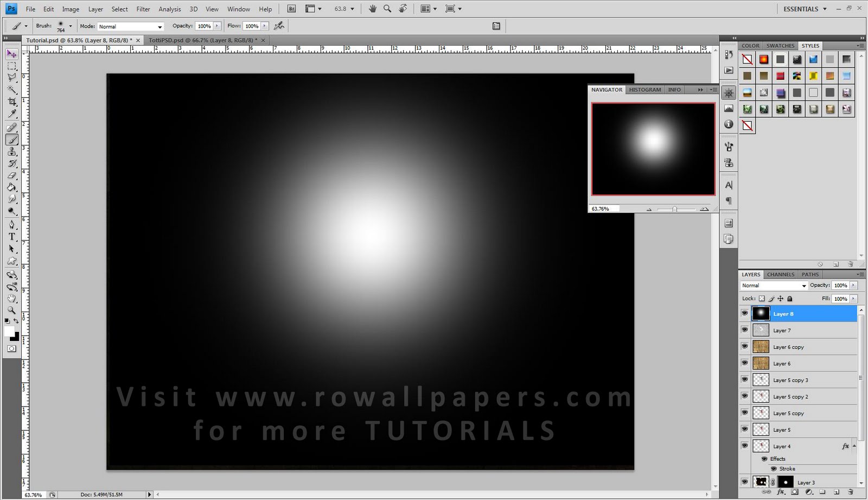
Task: Open the Image menu
Action: pos(71,9)
